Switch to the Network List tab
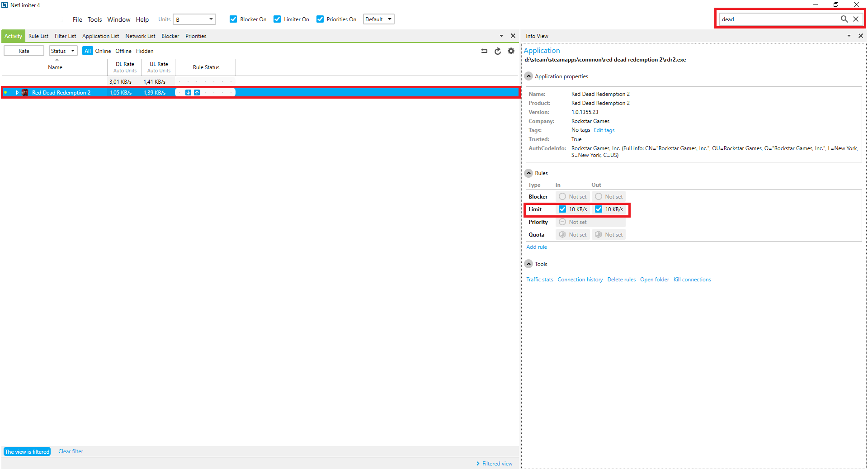 (x=140, y=36)
